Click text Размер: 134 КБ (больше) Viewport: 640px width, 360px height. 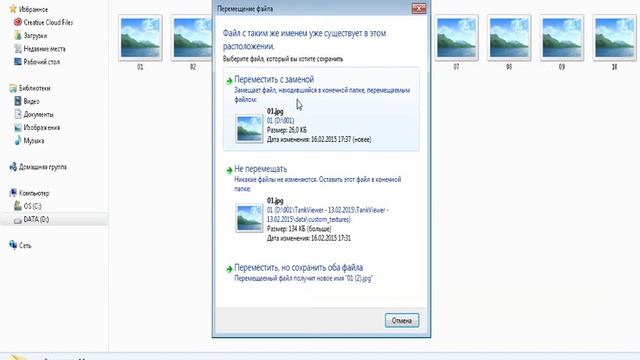(x=299, y=229)
